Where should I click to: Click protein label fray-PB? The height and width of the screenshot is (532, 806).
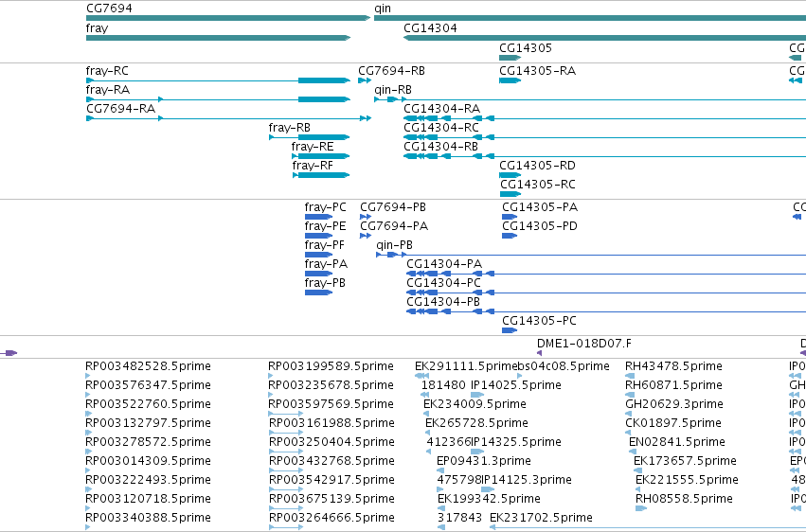tap(325, 283)
